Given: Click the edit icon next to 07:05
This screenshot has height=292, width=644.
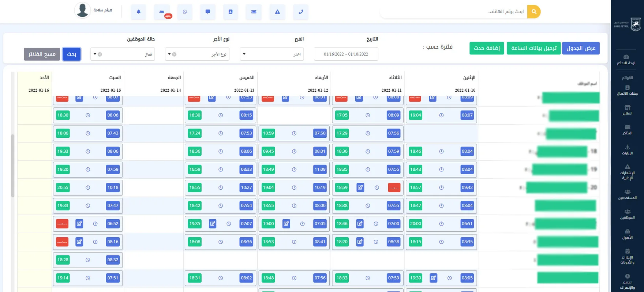Looking at the screenshot, I should tap(286, 224).
